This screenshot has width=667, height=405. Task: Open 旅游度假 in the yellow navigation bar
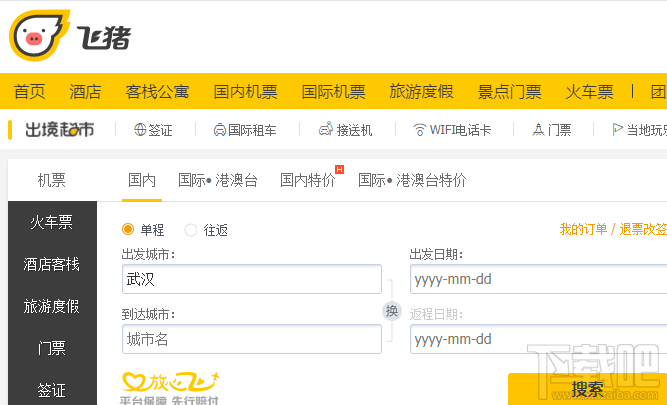point(422,91)
